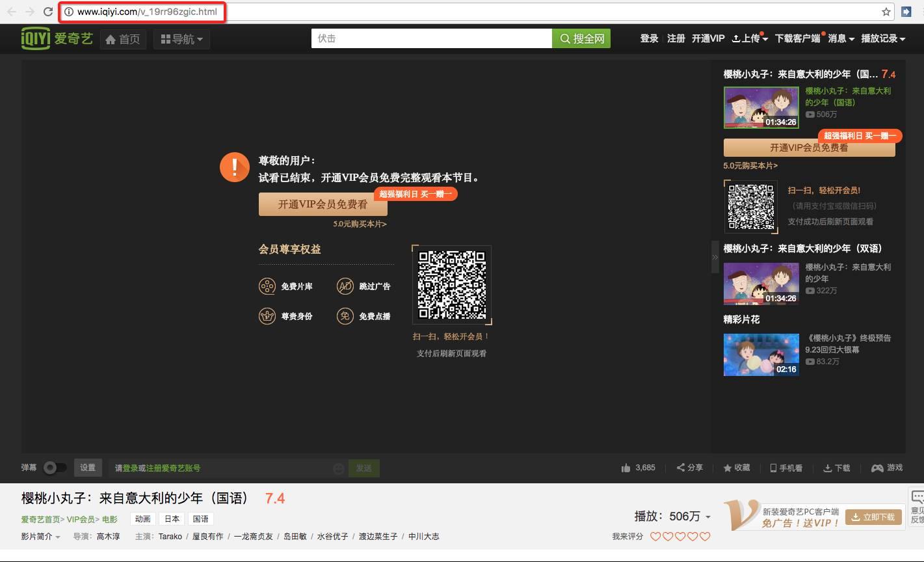The width and height of the screenshot is (924, 562).
Task: Click 开通VIP会员免费看 to subscribe
Action: 323,204
